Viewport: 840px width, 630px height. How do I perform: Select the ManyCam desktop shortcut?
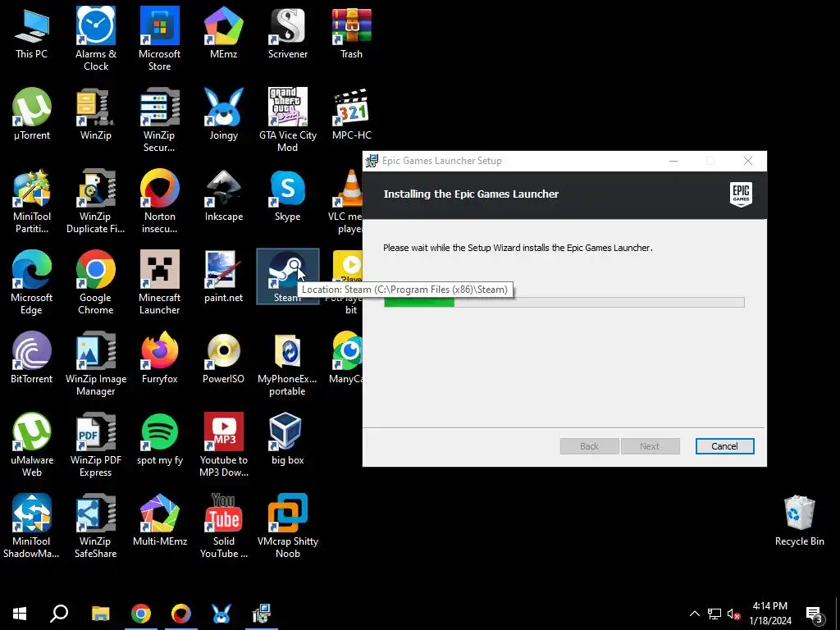[346, 358]
